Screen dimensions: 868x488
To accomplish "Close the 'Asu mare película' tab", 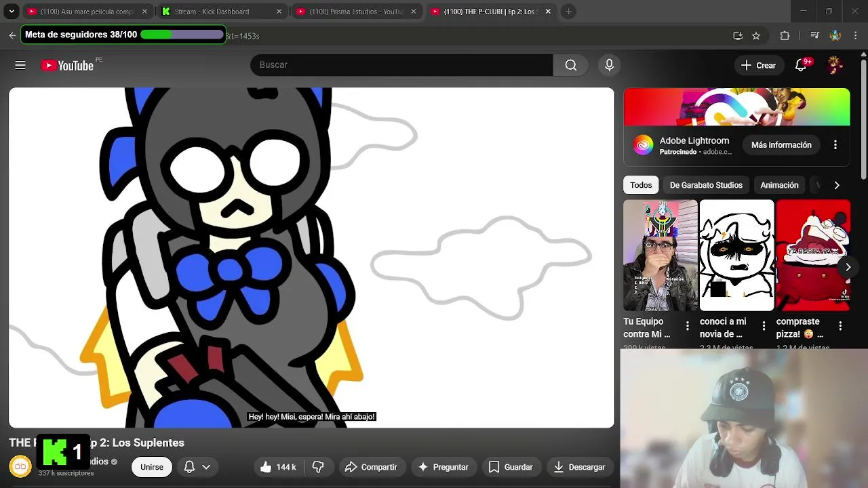I will point(144,12).
